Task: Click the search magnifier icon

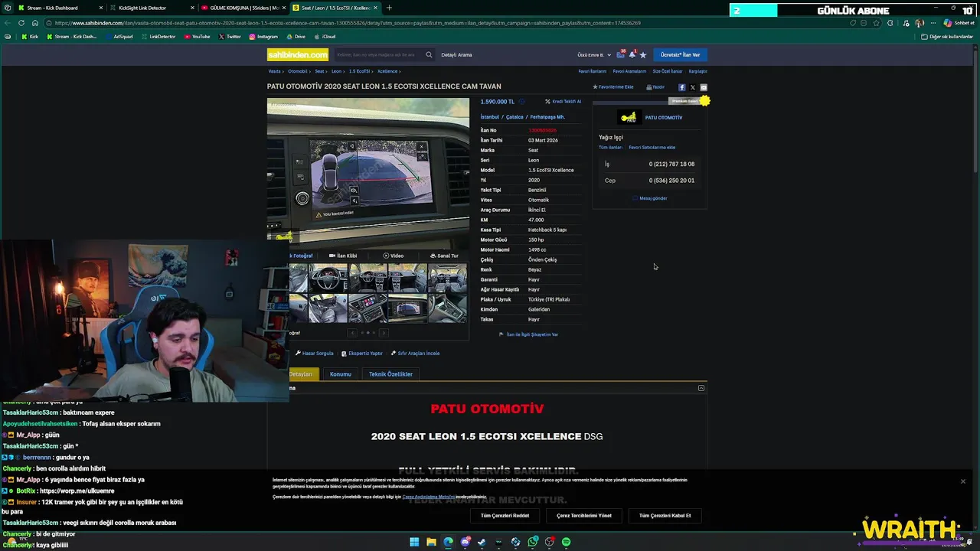Action: [x=429, y=54]
